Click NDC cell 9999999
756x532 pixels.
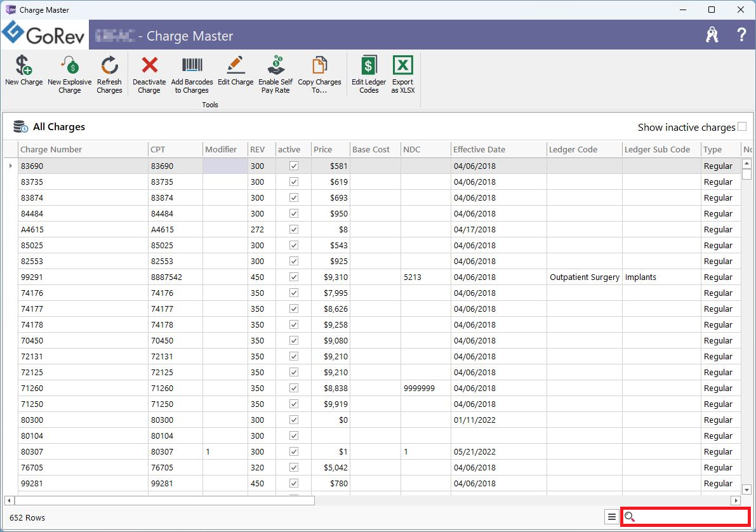tap(426, 389)
